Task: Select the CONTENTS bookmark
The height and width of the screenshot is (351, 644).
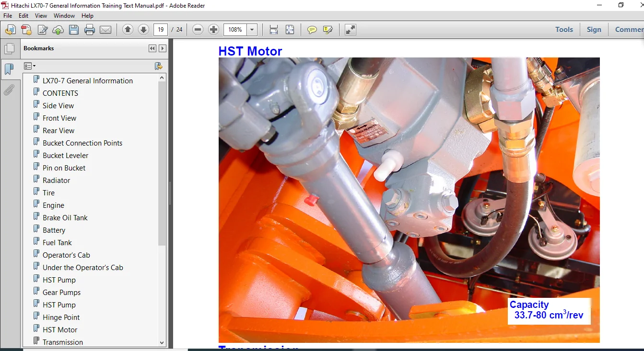Action: pos(60,93)
